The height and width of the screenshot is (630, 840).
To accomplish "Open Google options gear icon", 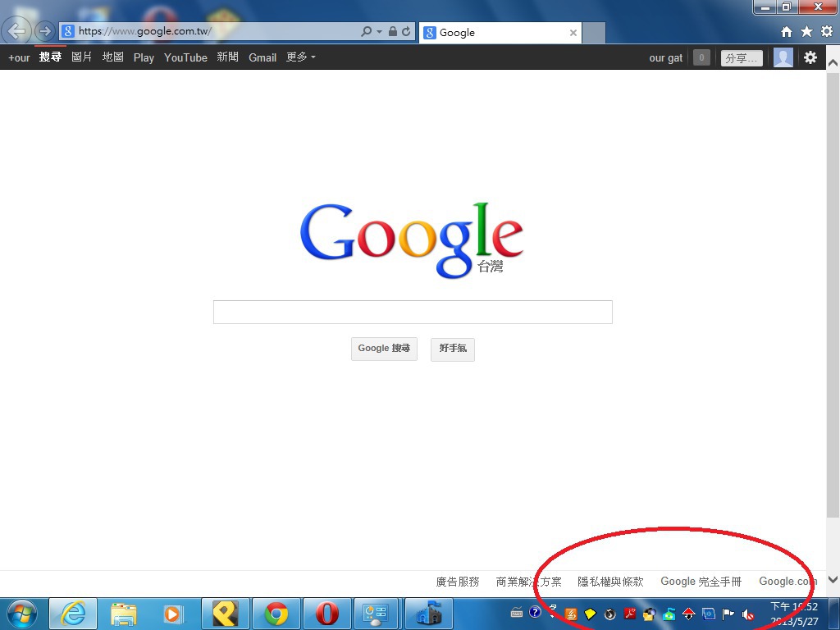I will tap(810, 57).
